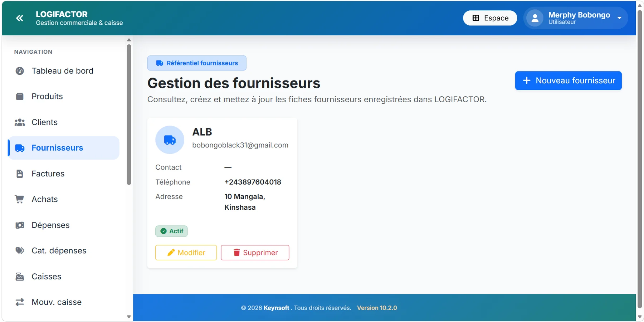
Task: Click the Merphy Bobongo username
Action: tap(579, 15)
